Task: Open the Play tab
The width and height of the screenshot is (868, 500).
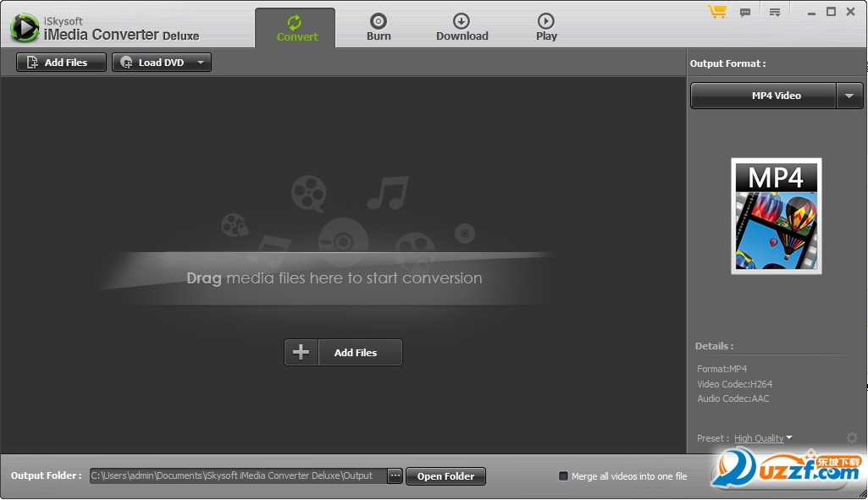Action: coord(546,28)
